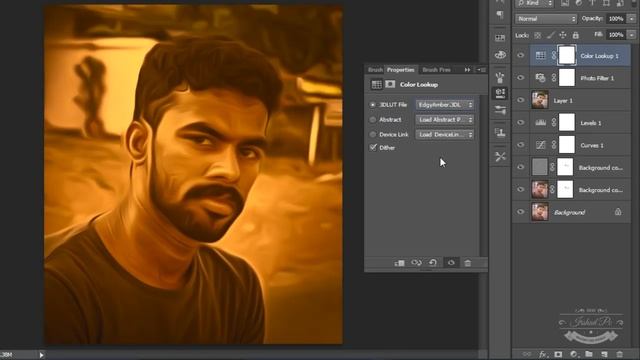Open the Properties panel flyout menu
The width and height of the screenshot is (640, 360).
[x=482, y=70]
